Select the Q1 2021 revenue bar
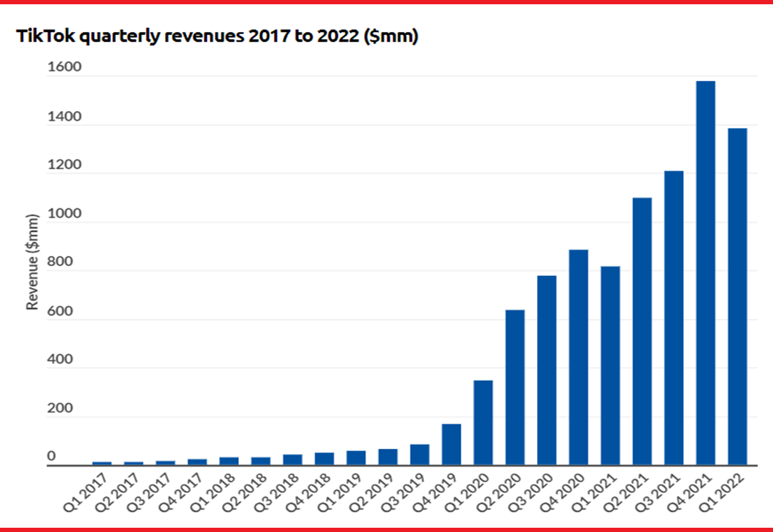 (610, 366)
